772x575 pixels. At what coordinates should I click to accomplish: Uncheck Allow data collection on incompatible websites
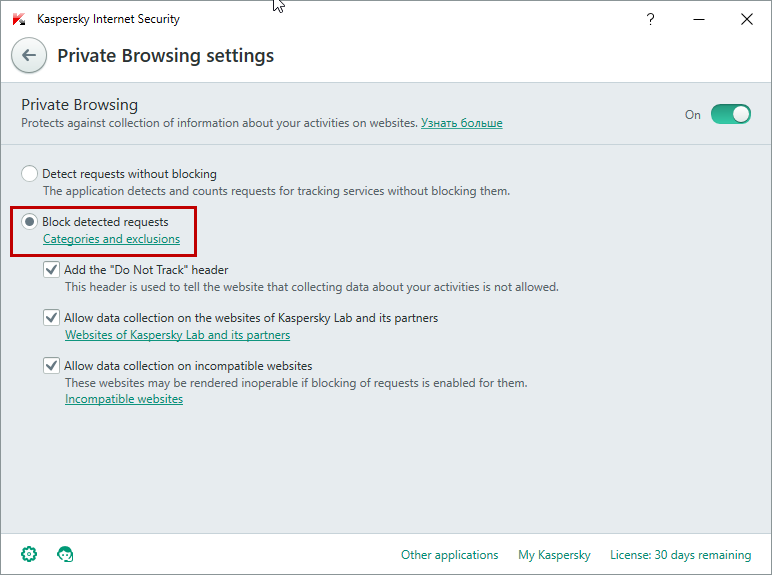coord(52,366)
